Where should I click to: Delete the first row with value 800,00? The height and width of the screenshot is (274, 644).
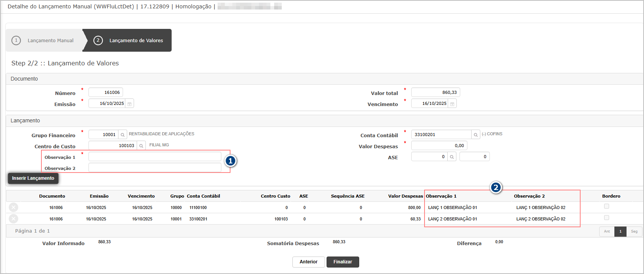pyautogui.click(x=13, y=207)
